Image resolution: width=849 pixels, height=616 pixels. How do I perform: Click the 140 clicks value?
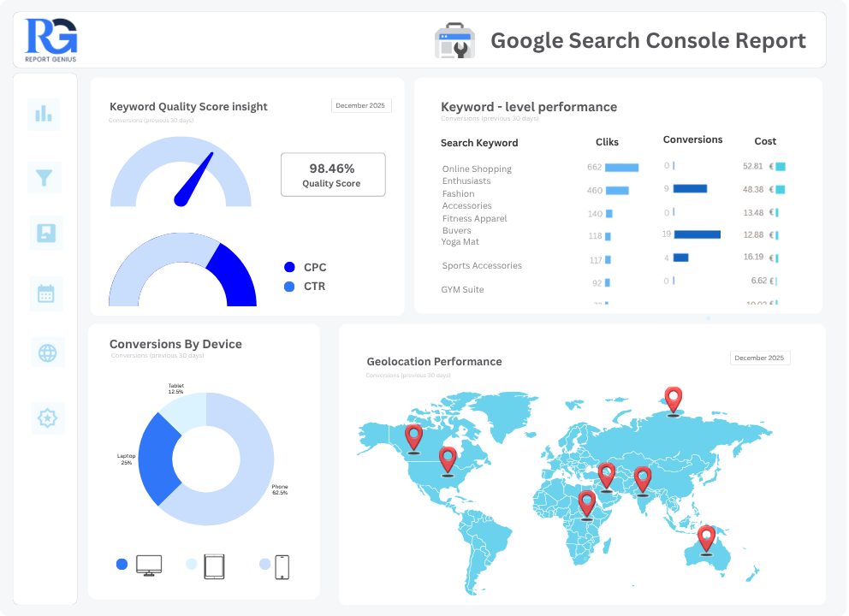pyautogui.click(x=595, y=214)
